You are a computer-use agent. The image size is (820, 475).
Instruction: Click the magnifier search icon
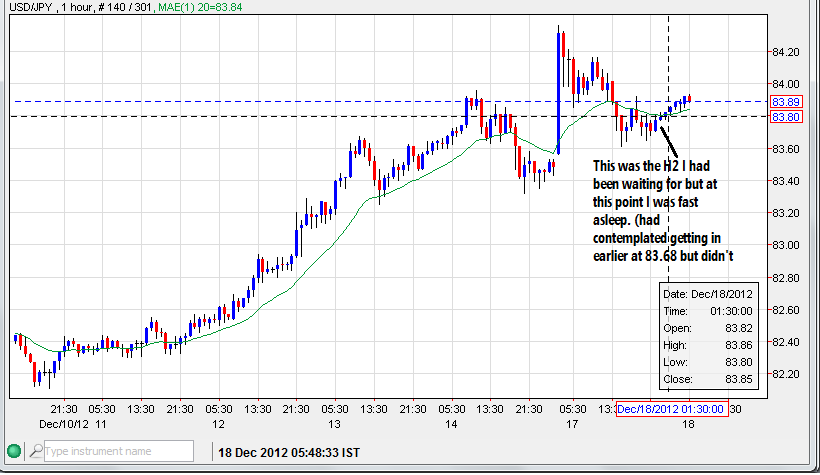point(36,450)
